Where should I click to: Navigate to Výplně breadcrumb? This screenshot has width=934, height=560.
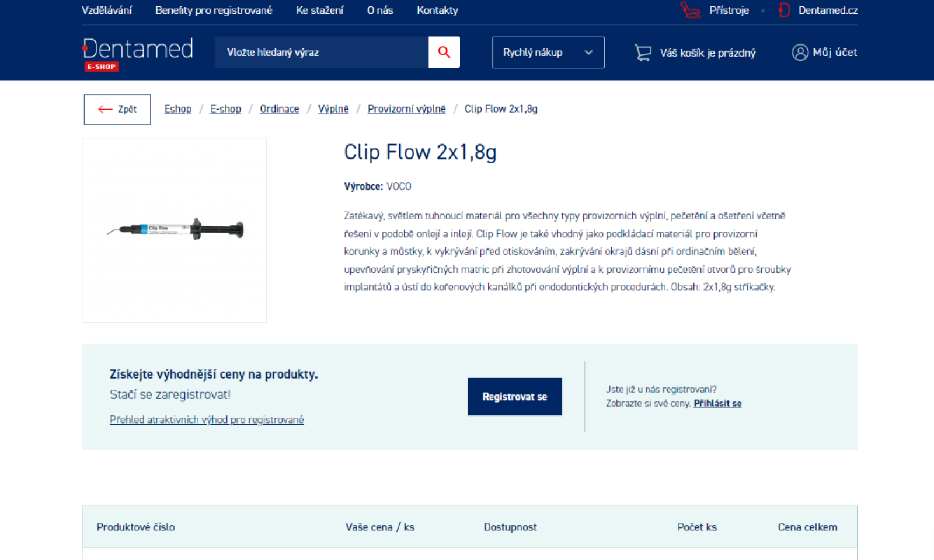(x=333, y=109)
